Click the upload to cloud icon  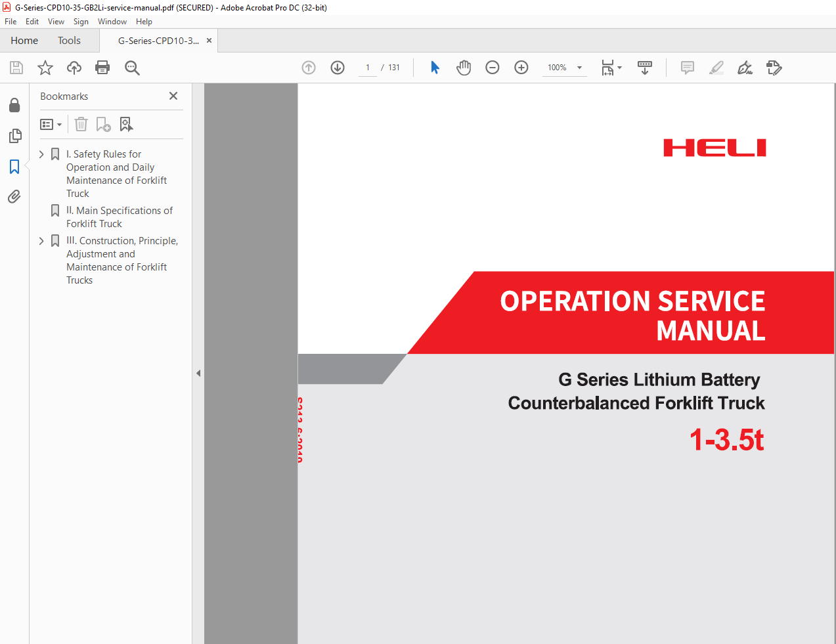tap(74, 68)
